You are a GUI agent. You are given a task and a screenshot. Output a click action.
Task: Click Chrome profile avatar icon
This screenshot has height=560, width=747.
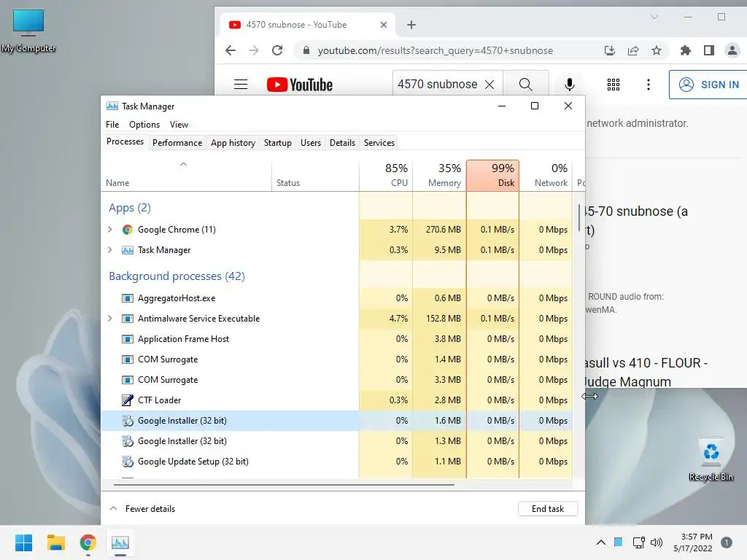(x=732, y=50)
